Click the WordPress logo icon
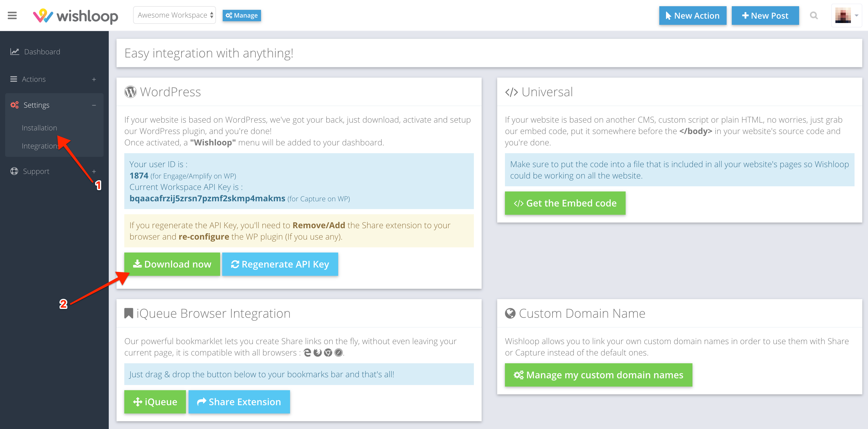868x429 pixels. click(131, 92)
